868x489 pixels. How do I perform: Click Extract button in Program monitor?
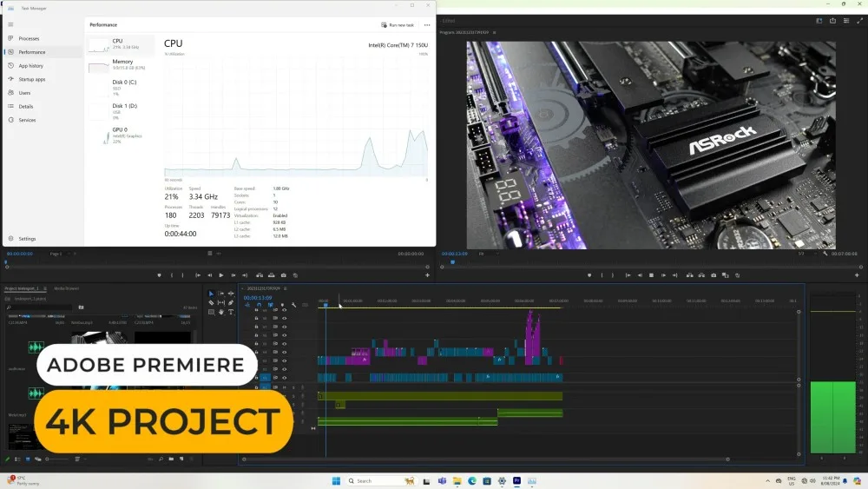pyautogui.click(x=701, y=275)
